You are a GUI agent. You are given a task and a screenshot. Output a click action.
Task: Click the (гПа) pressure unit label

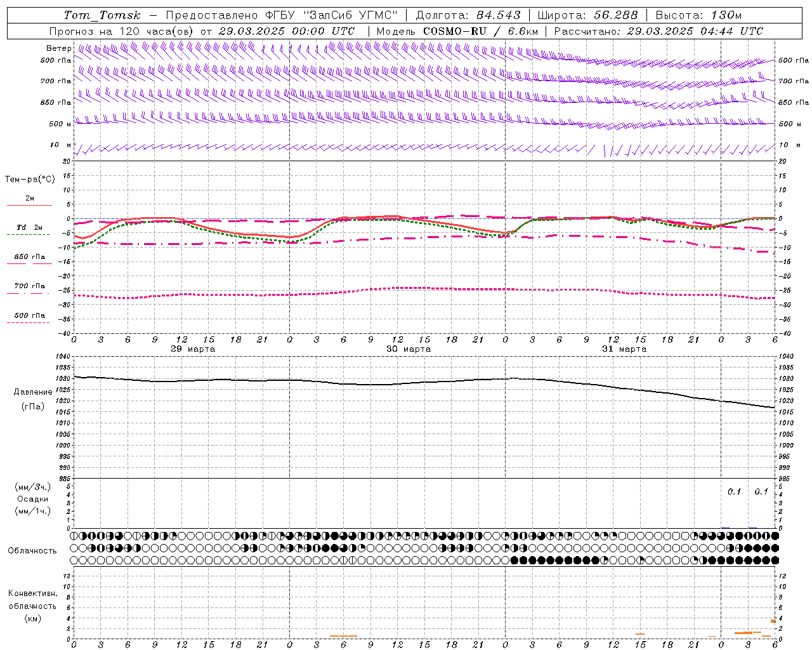tap(33, 407)
